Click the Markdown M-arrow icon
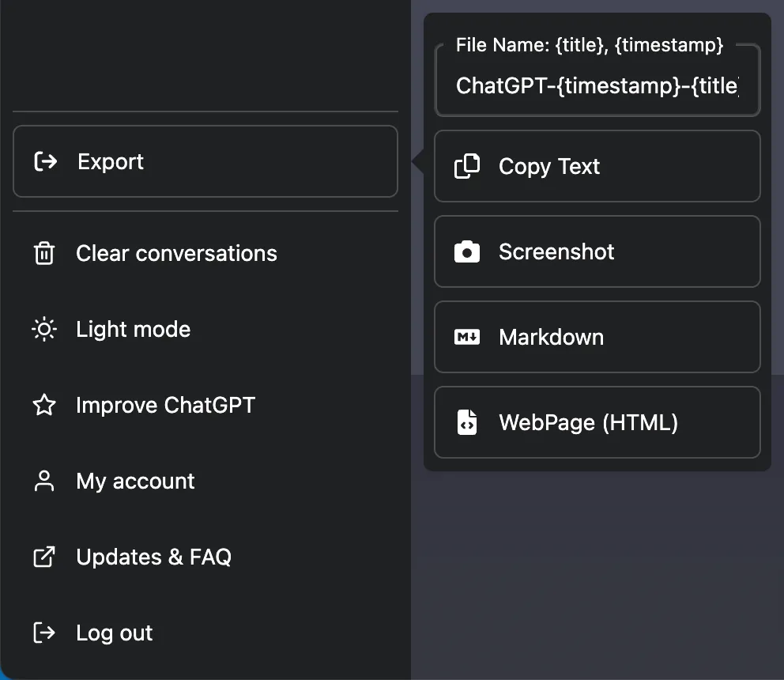 (467, 337)
